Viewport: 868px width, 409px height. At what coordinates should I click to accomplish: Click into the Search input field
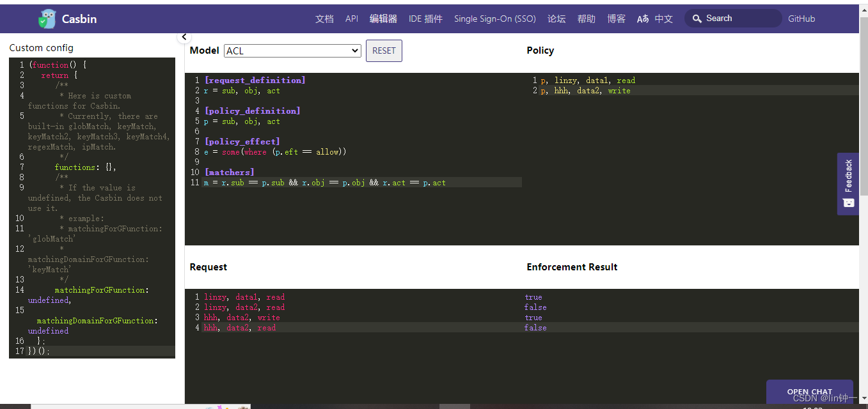(739, 19)
